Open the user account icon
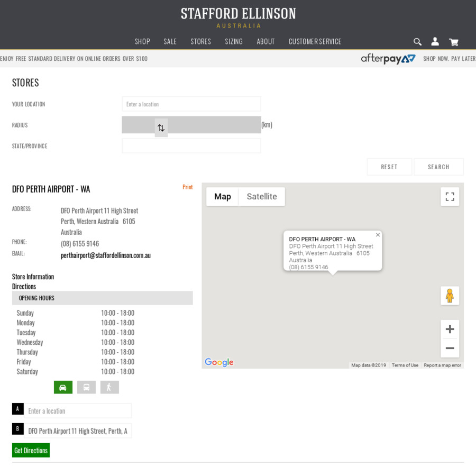Screen dimensions: 476x476 [x=435, y=41]
